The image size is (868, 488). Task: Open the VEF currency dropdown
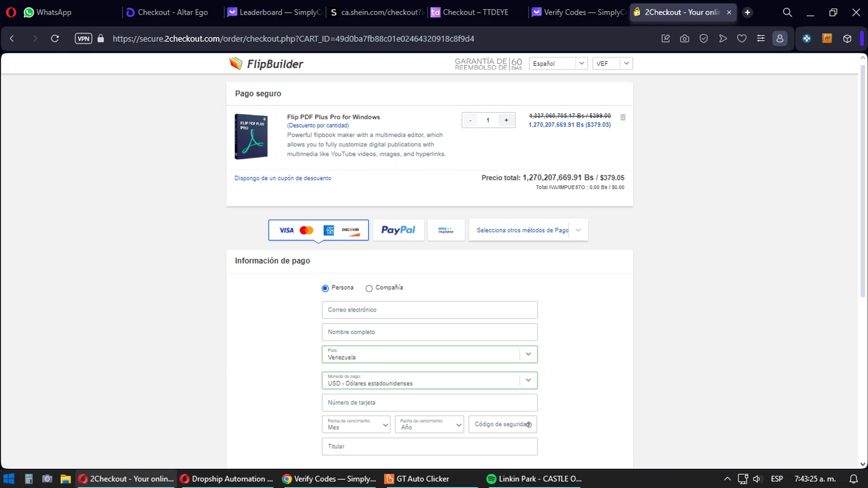[x=612, y=64]
